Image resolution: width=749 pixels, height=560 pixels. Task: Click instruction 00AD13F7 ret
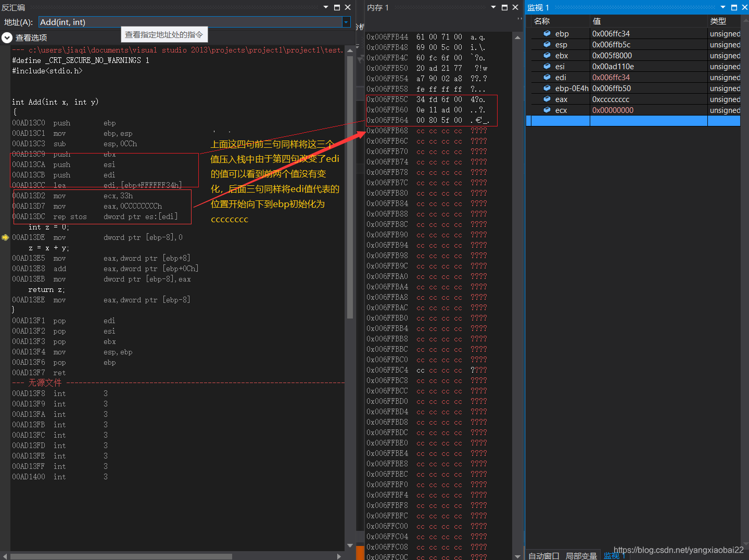39,373
